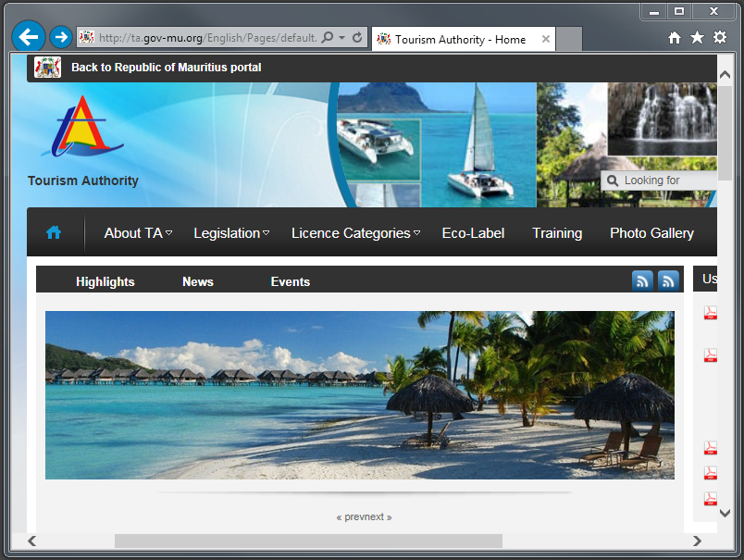Open a new blank tab
Screen dimensions: 744x560
click(x=568, y=39)
